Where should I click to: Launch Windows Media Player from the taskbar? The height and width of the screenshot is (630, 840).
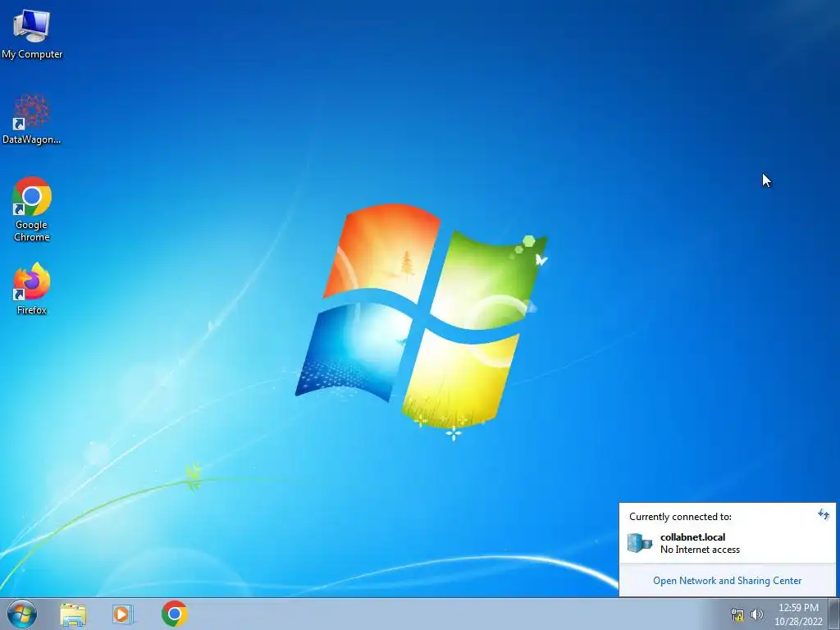123,614
